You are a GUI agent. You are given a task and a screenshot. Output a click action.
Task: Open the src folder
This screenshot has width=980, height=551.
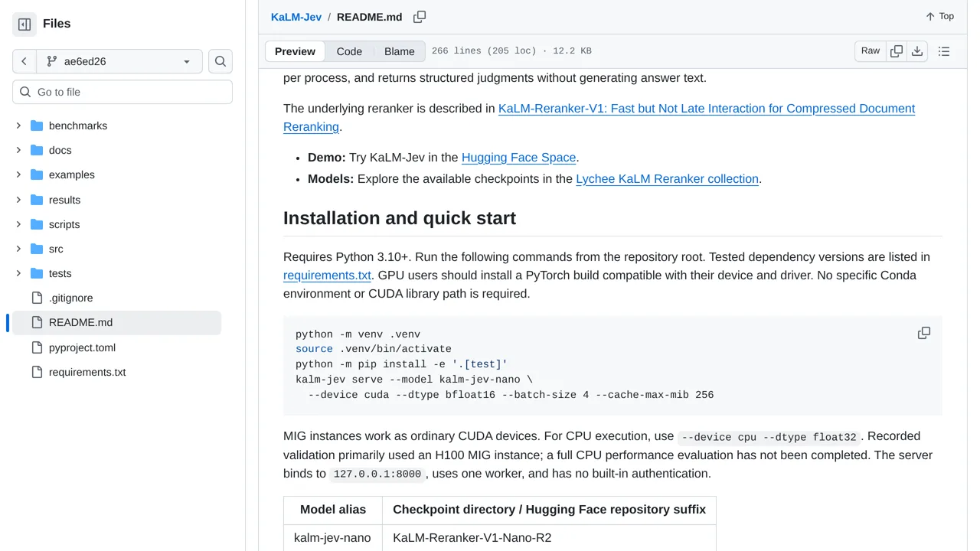56,249
